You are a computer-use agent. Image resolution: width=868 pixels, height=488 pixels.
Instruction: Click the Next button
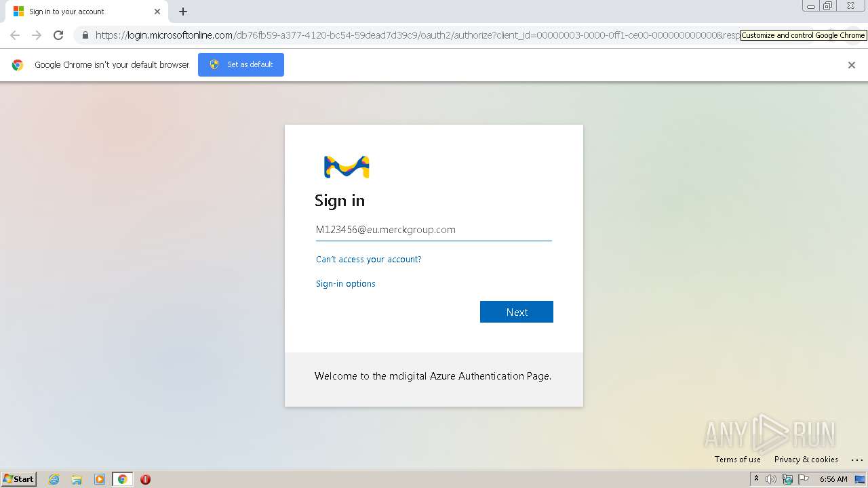517,312
